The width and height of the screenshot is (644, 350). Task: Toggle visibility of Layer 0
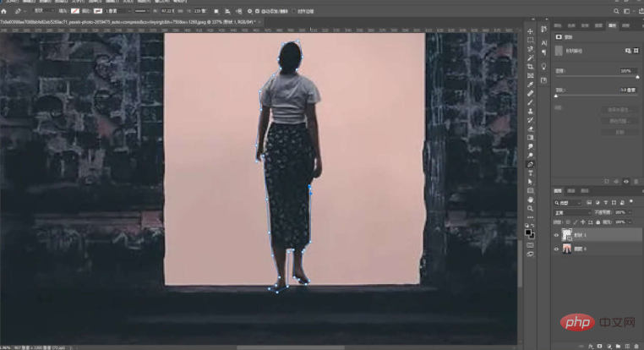(x=556, y=249)
